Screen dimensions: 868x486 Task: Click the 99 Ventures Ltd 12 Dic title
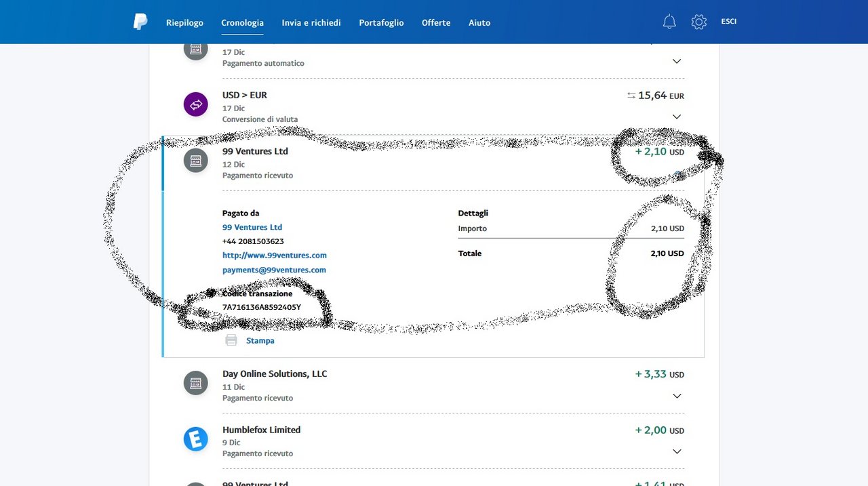(x=255, y=151)
